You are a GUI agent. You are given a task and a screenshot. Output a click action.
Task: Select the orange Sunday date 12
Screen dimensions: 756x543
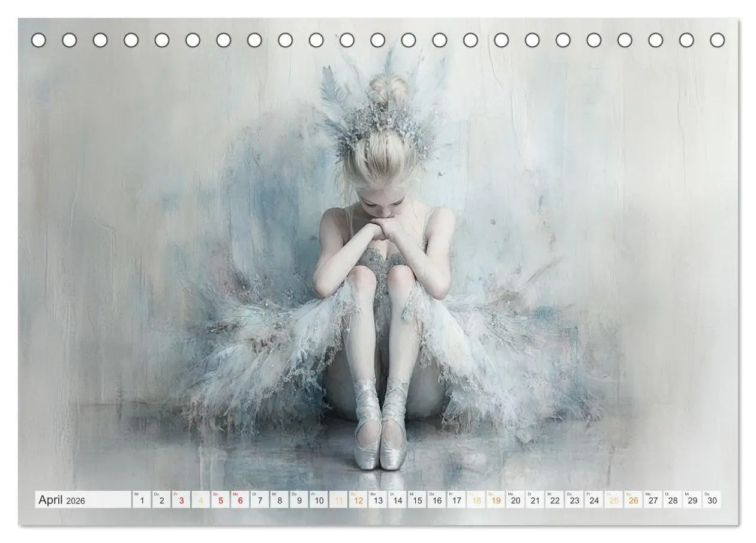[358, 500]
